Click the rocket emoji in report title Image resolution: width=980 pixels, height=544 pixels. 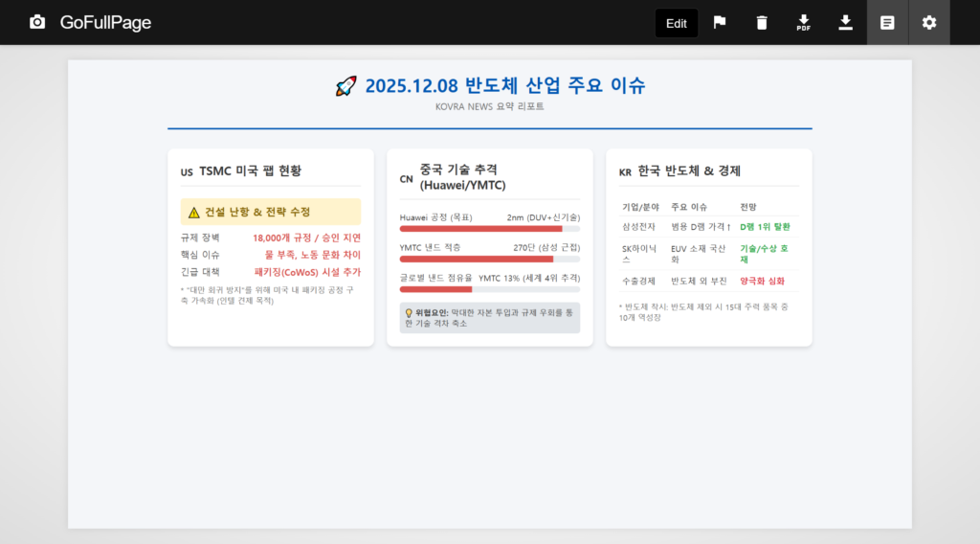[345, 86]
